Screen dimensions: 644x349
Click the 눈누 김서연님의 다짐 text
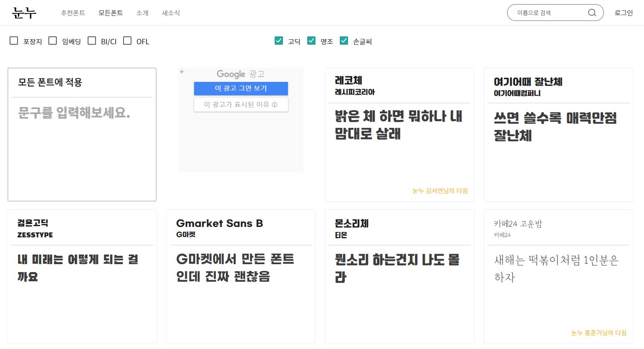coord(440,191)
